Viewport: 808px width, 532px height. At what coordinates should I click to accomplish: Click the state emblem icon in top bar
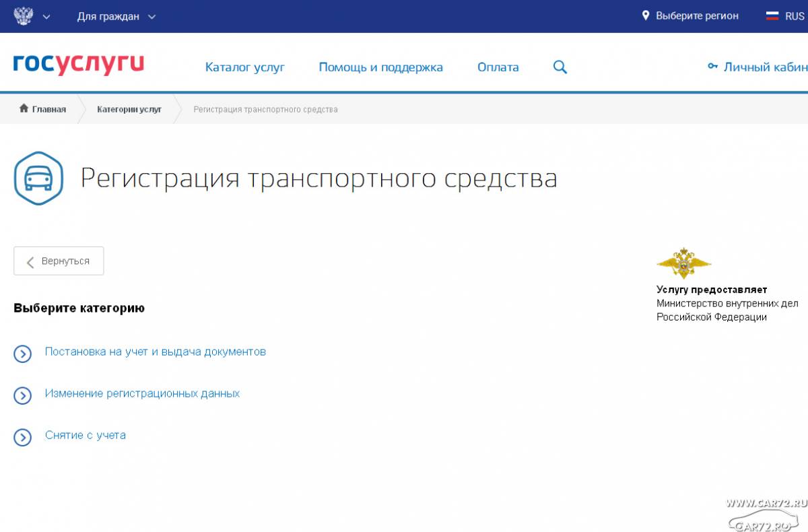[x=24, y=16]
